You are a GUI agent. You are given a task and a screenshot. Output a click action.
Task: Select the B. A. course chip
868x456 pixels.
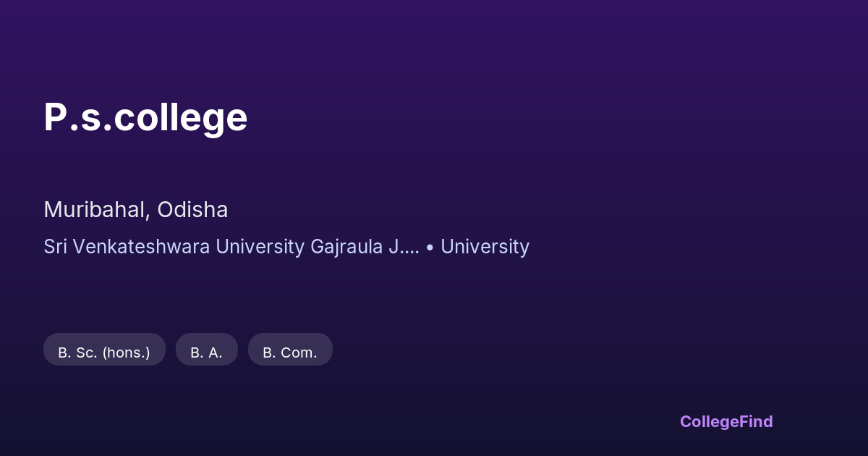tap(206, 352)
